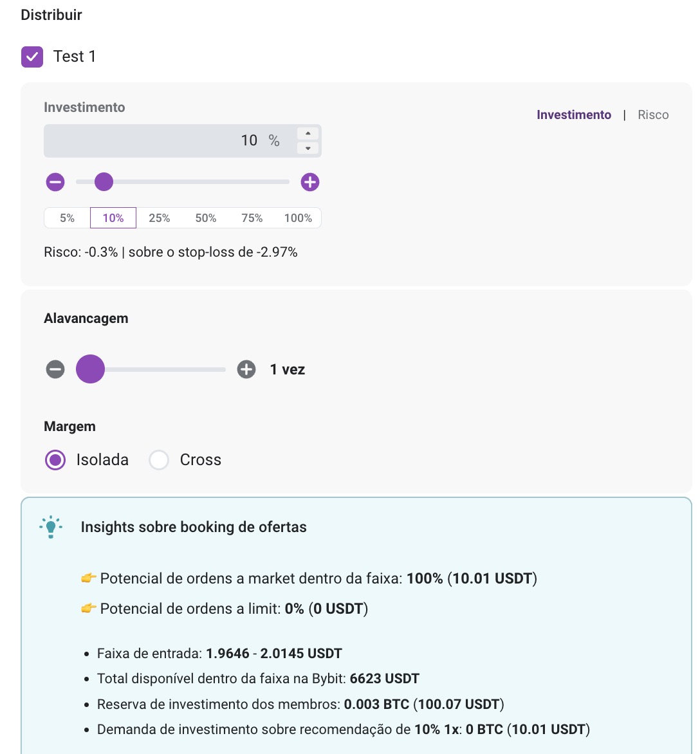Image resolution: width=700 pixels, height=754 pixels.
Task: Click the purple plus icon under Investimento
Action: click(310, 182)
